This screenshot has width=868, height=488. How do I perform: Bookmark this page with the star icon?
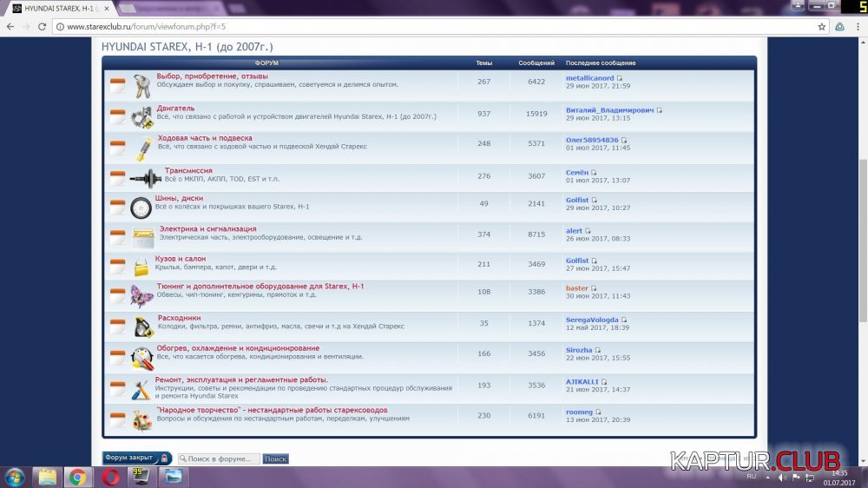tap(821, 27)
